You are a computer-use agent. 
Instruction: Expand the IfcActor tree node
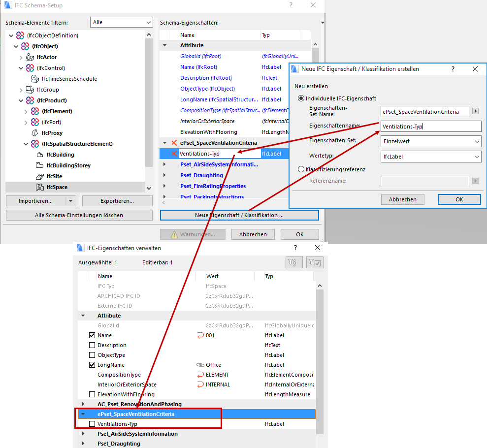pos(21,58)
